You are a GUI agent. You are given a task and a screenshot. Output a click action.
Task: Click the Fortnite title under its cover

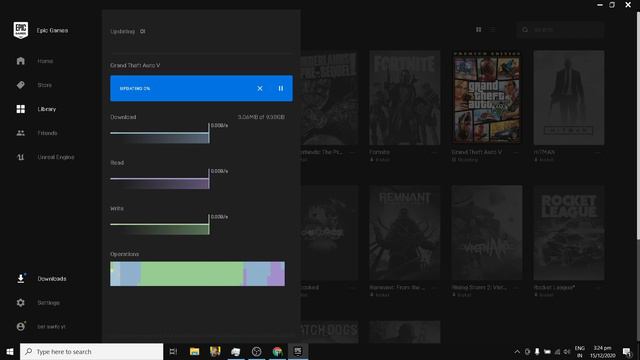tap(379, 152)
